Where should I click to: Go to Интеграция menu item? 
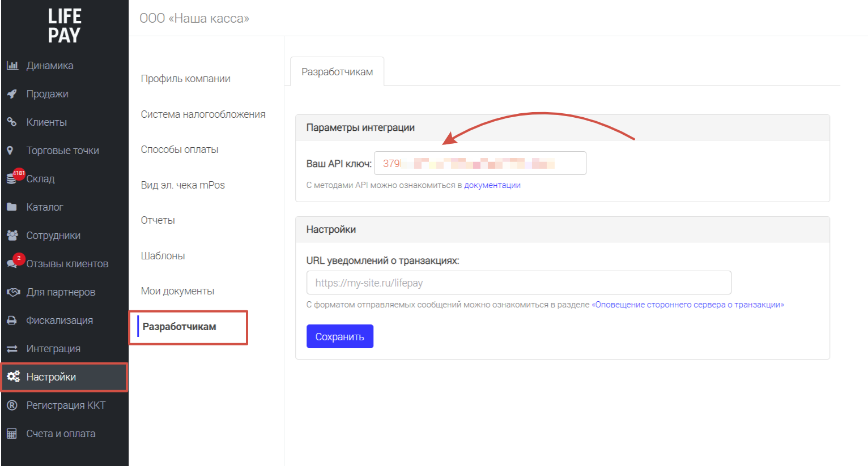(53, 349)
